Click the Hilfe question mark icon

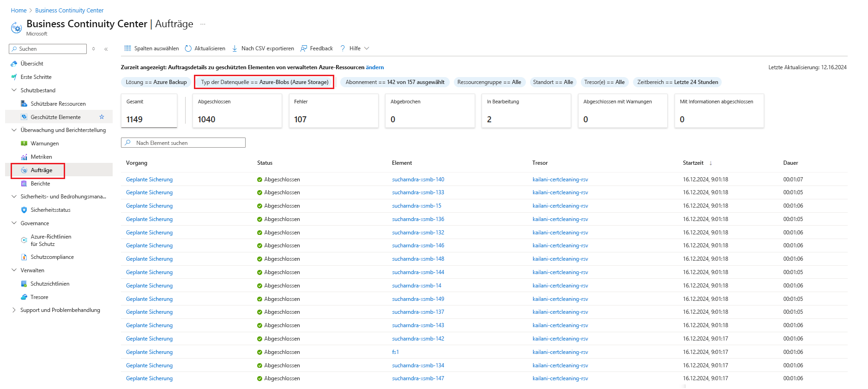(x=343, y=48)
